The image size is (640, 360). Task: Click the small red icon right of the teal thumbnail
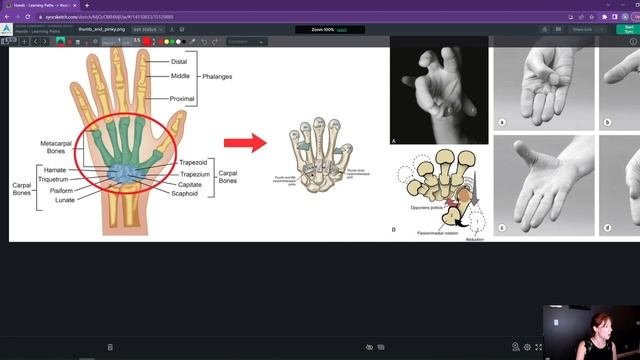point(70,42)
